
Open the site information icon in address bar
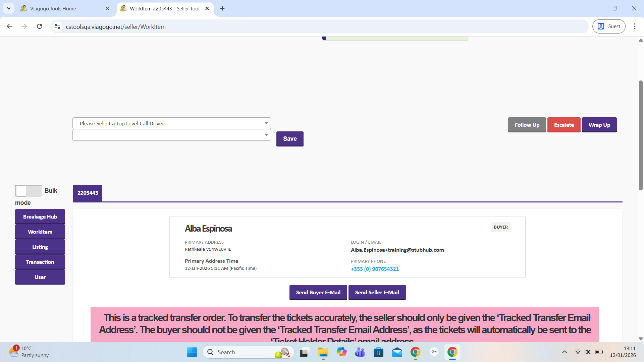[x=57, y=26]
